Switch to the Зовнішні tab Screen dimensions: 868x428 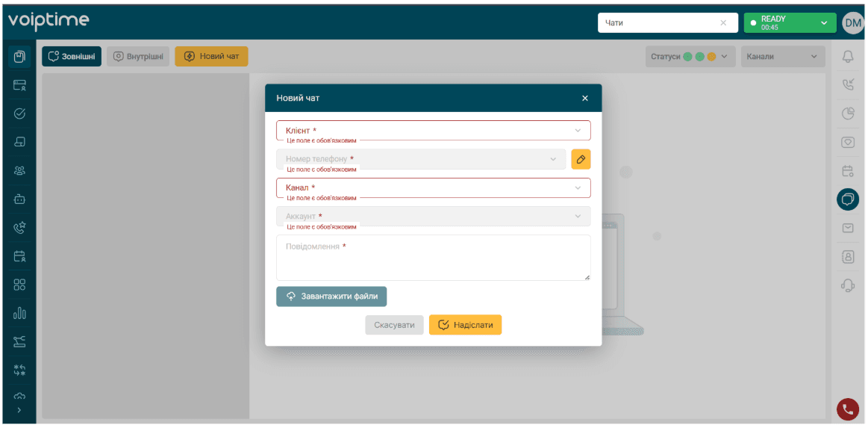pos(72,57)
